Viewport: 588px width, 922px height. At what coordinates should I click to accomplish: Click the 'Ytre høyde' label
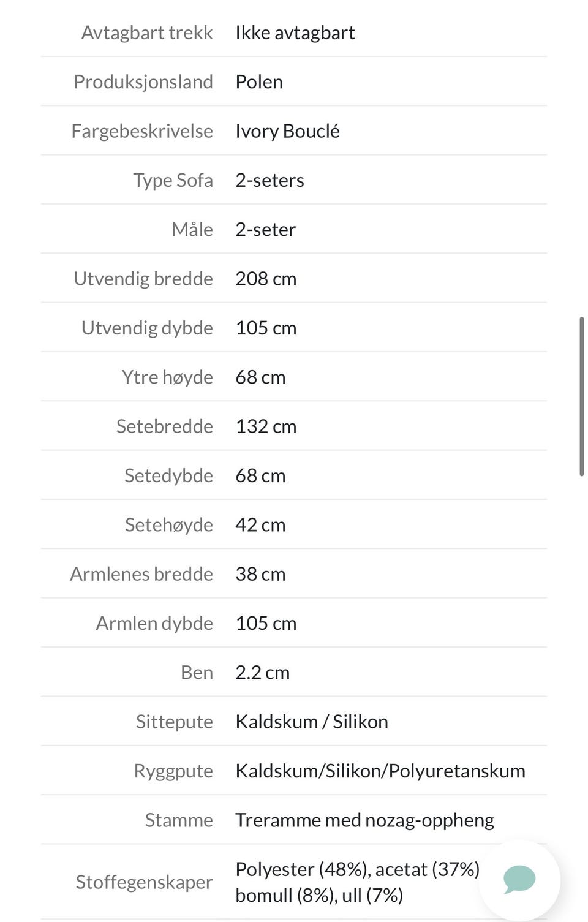point(167,377)
